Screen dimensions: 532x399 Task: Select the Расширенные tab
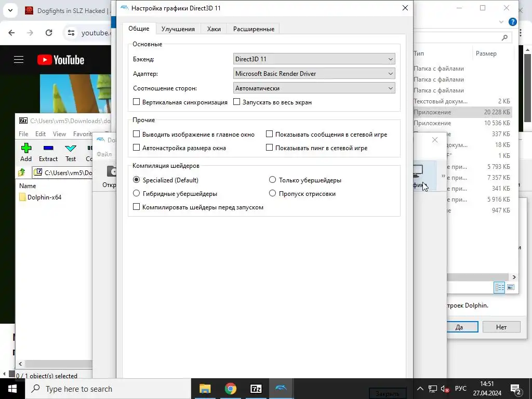[254, 29]
